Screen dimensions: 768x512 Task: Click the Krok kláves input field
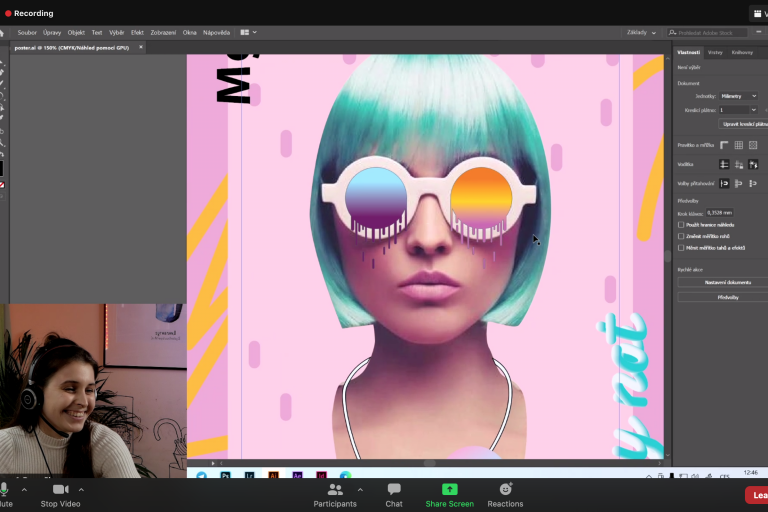point(719,212)
